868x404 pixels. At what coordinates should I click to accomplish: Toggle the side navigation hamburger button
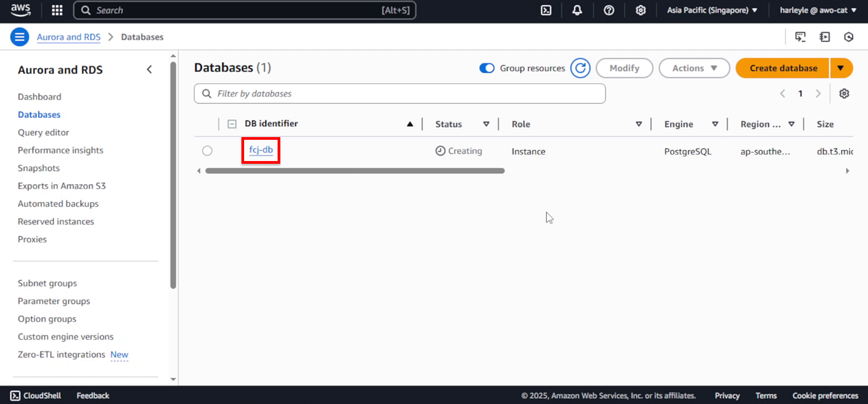coord(19,37)
